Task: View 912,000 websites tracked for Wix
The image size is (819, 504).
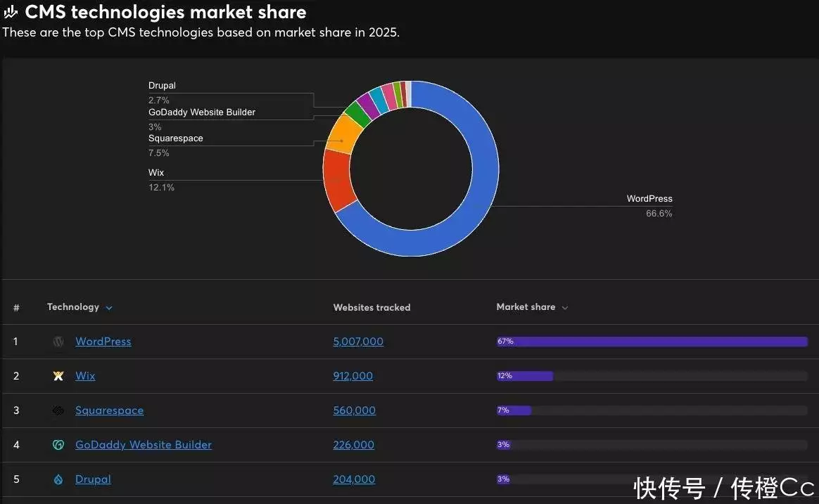Action: tap(353, 376)
